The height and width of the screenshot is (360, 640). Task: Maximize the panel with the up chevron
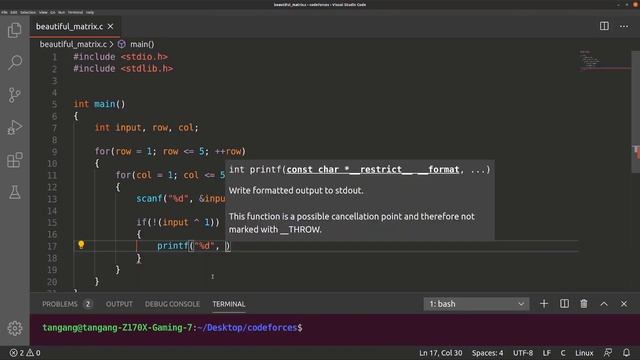click(604, 304)
